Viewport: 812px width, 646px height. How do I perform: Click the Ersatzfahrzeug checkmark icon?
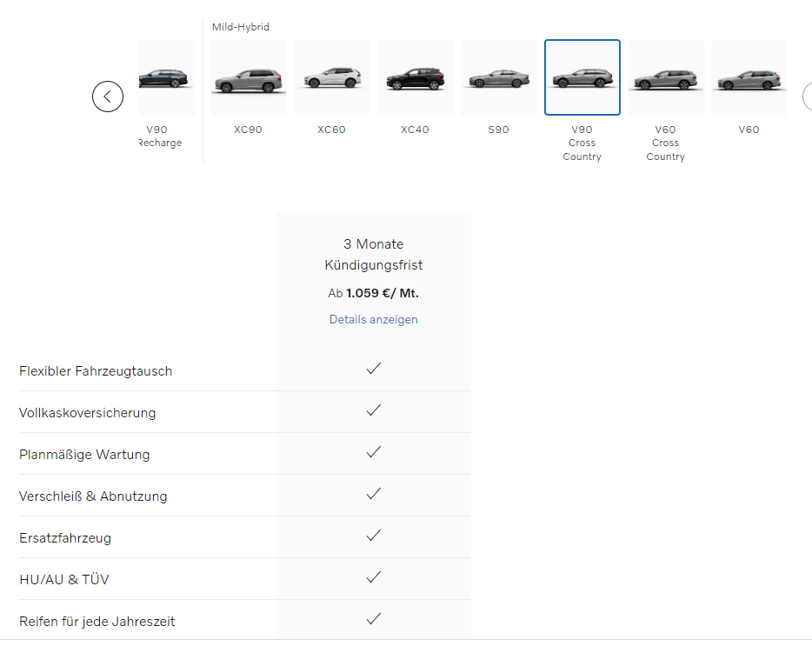pos(374,536)
